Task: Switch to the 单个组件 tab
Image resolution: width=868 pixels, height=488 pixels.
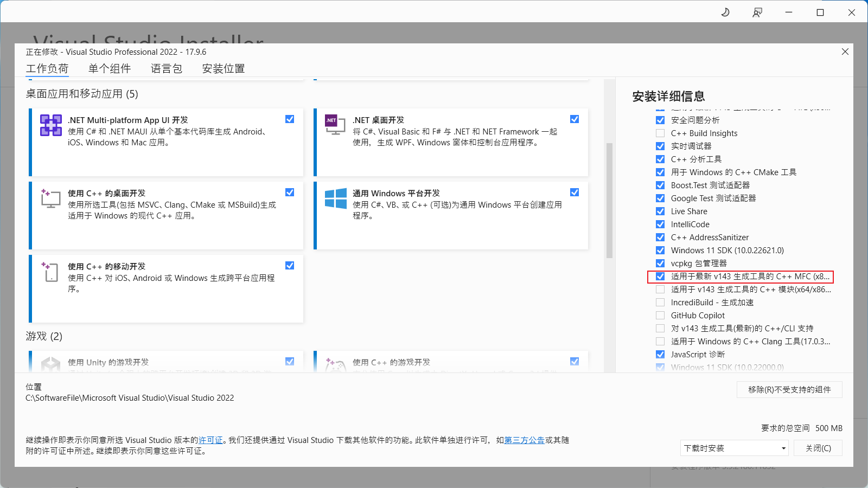Action: coord(110,69)
